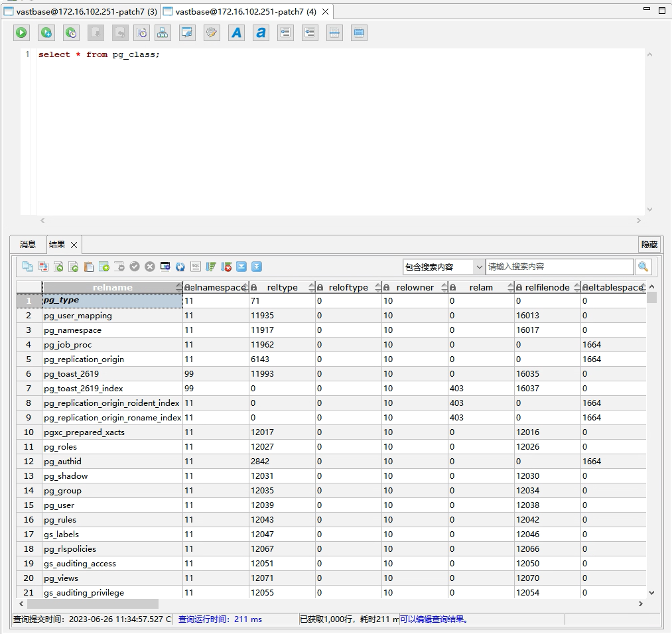Click the results horizontal scrollbar thumb
672x634 pixels.
[93, 604]
